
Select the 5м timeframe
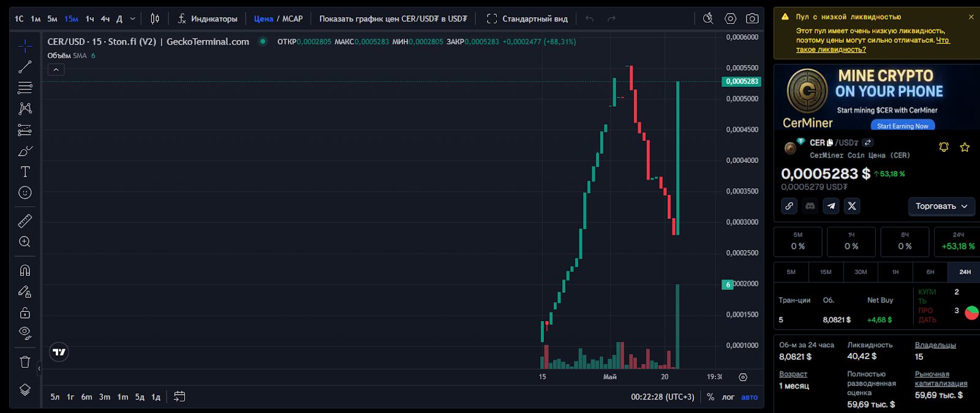point(52,19)
